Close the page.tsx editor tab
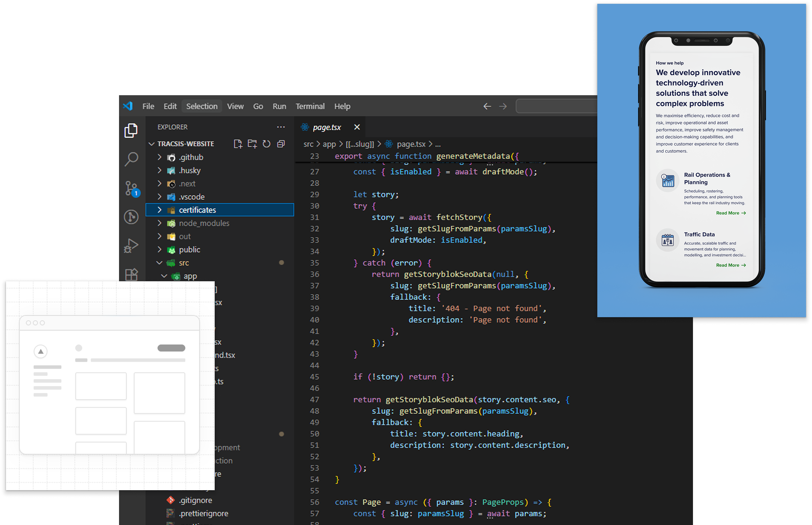812x525 pixels. (x=357, y=127)
